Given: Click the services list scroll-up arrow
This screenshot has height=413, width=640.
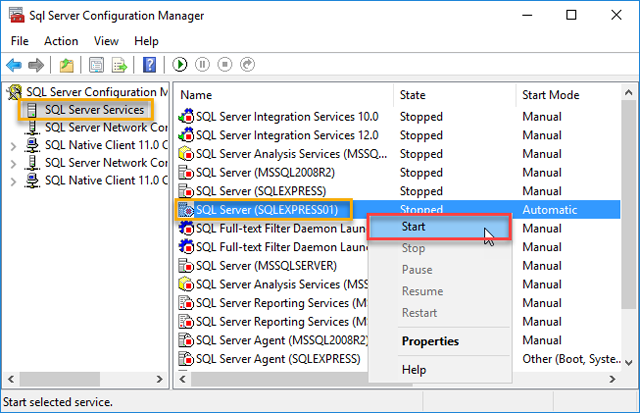Looking at the screenshot, I should (629, 92).
